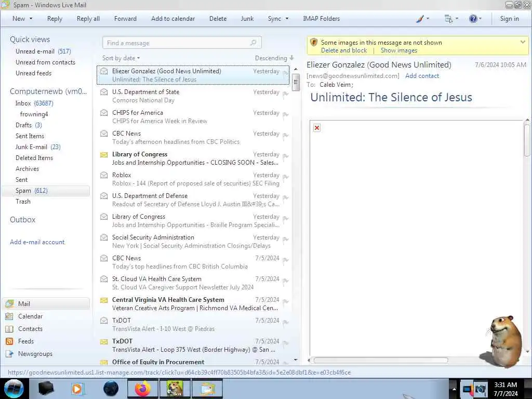Open the media player taskbar icon

pyautogui.click(x=77, y=389)
